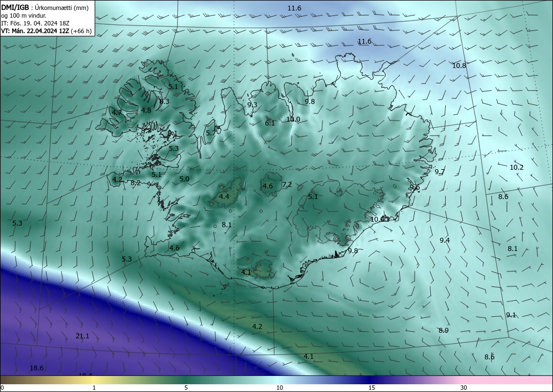
Task: Click the 1 label on the colour scale
Action: pyautogui.click(x=94, y=388)
